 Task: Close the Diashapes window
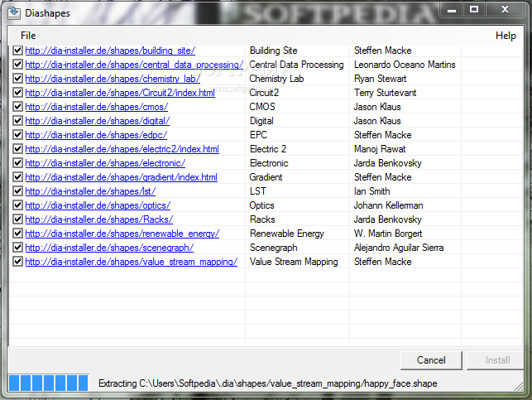tap(505, 9)
